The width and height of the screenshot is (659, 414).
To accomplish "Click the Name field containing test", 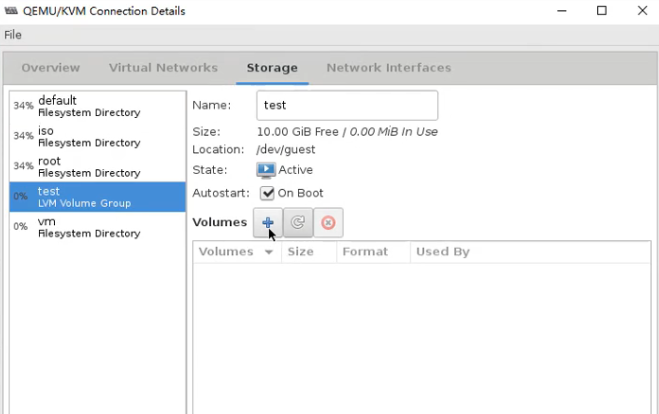I will click(x=347, y=105).
